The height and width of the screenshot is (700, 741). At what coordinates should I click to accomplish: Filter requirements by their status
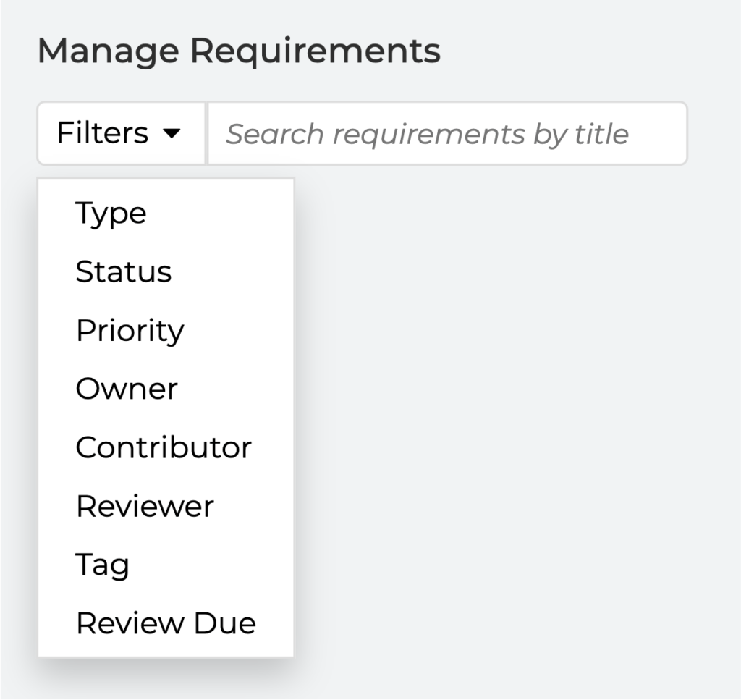click(x=166, y=271)
